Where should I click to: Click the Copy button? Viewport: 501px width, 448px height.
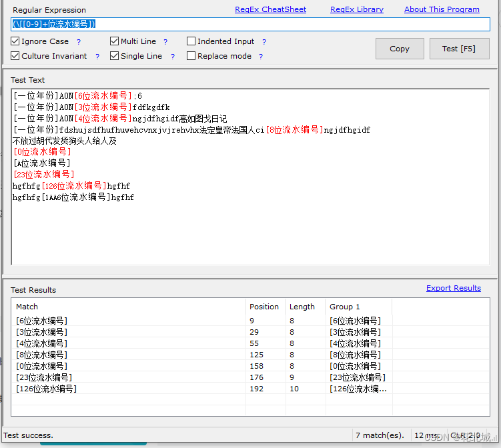coord(400,49)
